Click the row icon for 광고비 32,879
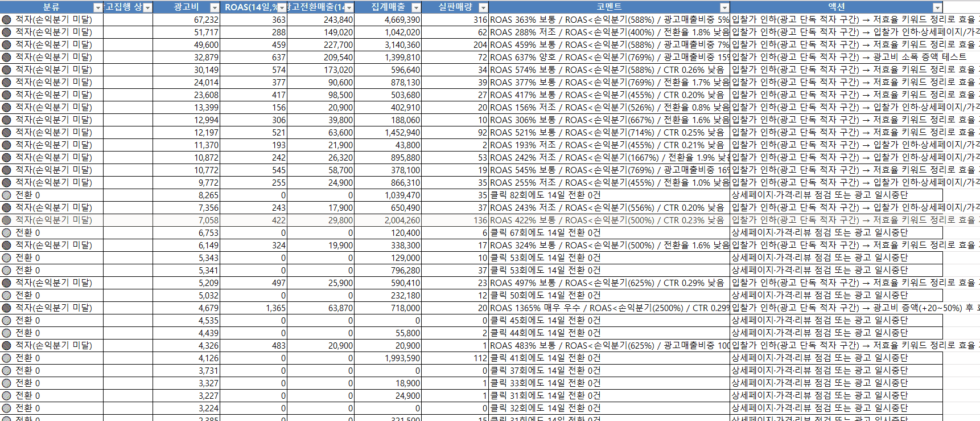This screenshot has width=980, height=421. (6, 57)
